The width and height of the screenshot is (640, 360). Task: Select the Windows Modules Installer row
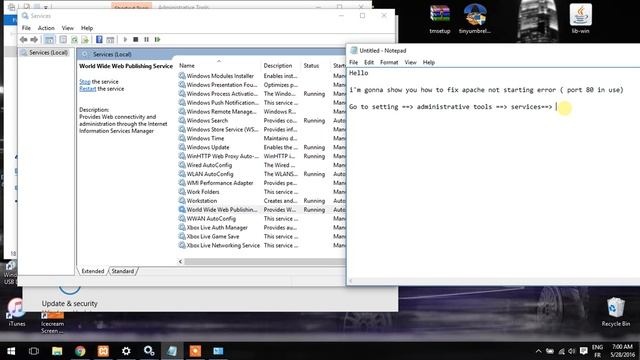point(261,76)
